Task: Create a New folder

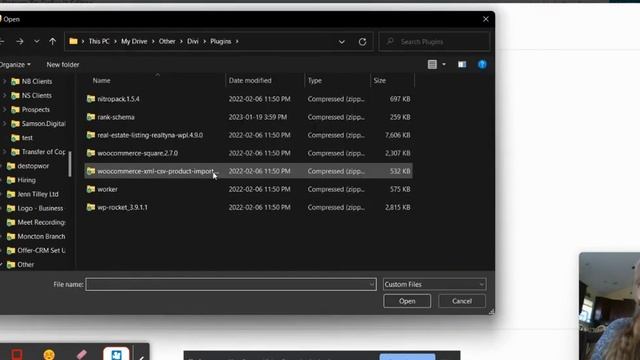Action: [x=63, y=64]
